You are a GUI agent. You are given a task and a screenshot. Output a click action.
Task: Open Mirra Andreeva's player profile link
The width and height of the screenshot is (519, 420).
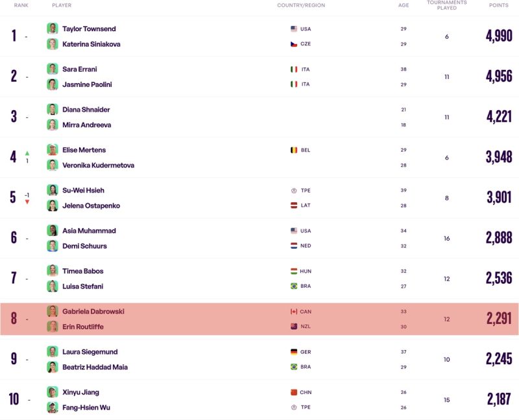pyautogui.click(x=87, y=124)
